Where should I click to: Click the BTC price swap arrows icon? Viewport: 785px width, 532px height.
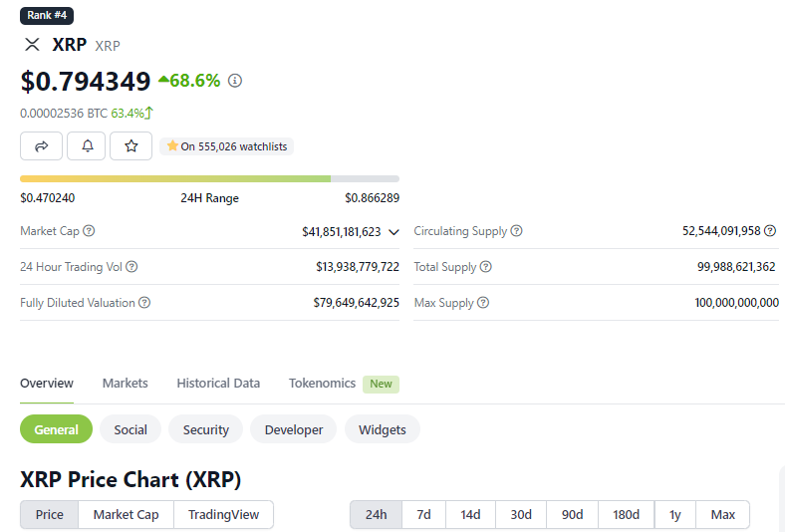(149, 114)
